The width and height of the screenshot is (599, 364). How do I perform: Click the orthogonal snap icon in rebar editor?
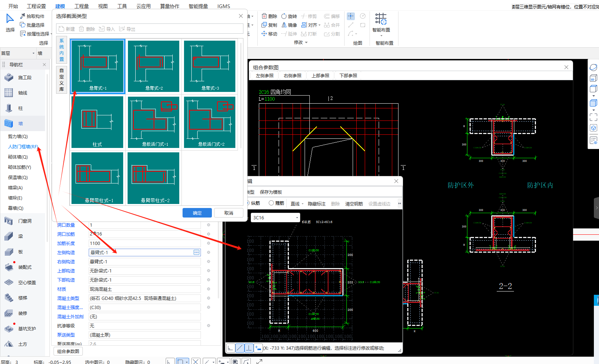(230, 348)
